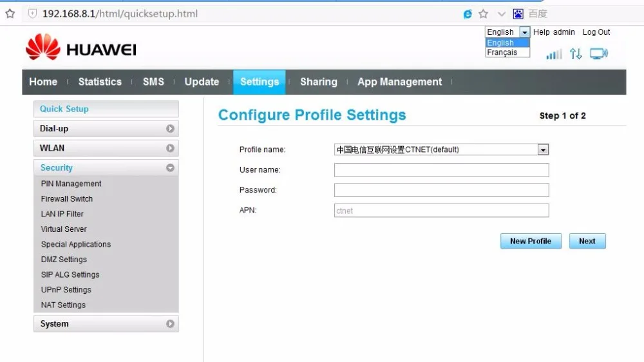Select English in language list
This screenshot has height=362, width=644.
click(x=507, y=43)
